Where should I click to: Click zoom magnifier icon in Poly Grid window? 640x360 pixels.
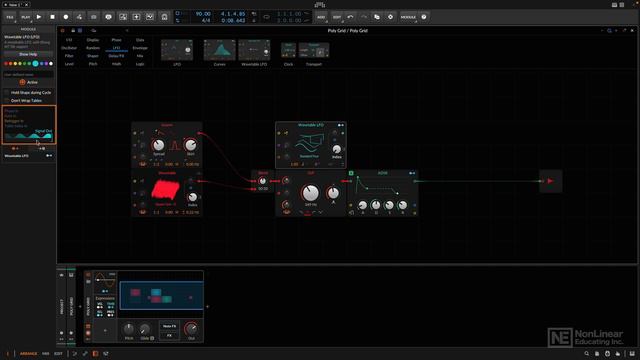[x=609, y=31]
